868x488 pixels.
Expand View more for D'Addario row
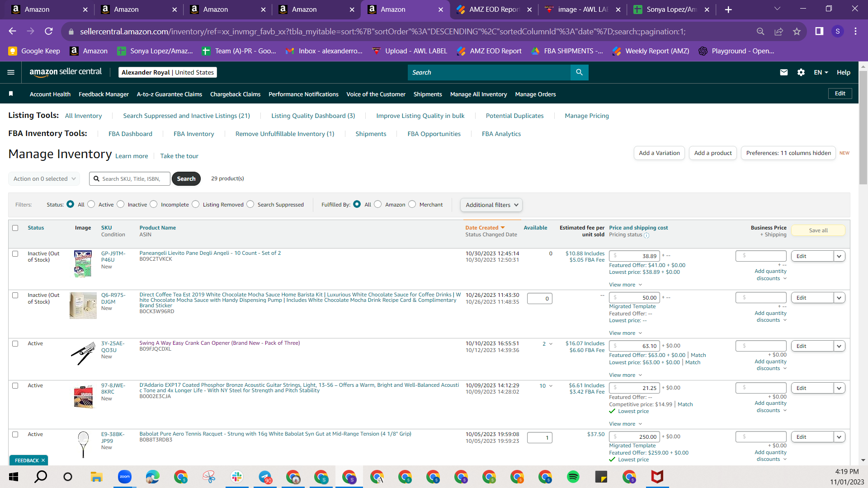pyautogui.click(x=626, y=424)
